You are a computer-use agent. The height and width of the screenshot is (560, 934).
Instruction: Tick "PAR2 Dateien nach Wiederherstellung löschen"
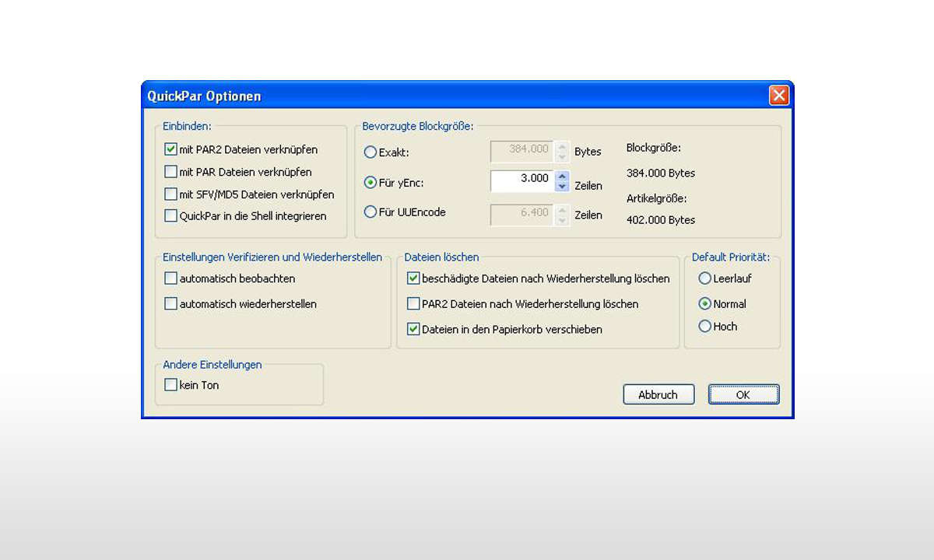413,304
